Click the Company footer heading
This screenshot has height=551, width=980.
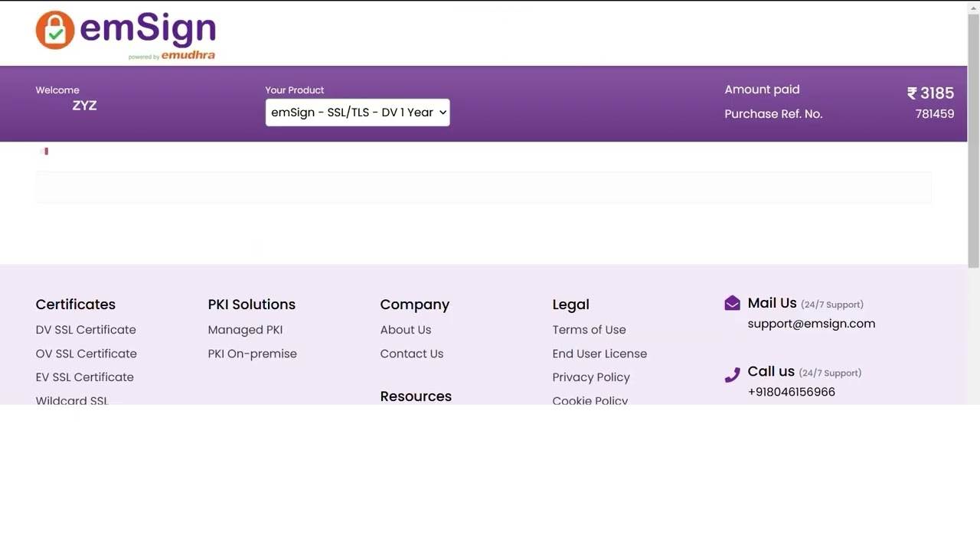click(x=415, y=305)
